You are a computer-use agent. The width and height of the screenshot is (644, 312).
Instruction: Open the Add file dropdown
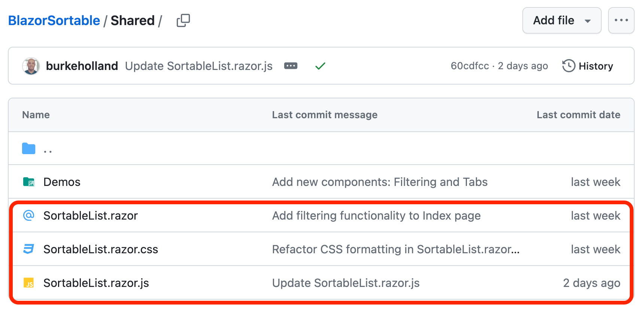point(562,21)
